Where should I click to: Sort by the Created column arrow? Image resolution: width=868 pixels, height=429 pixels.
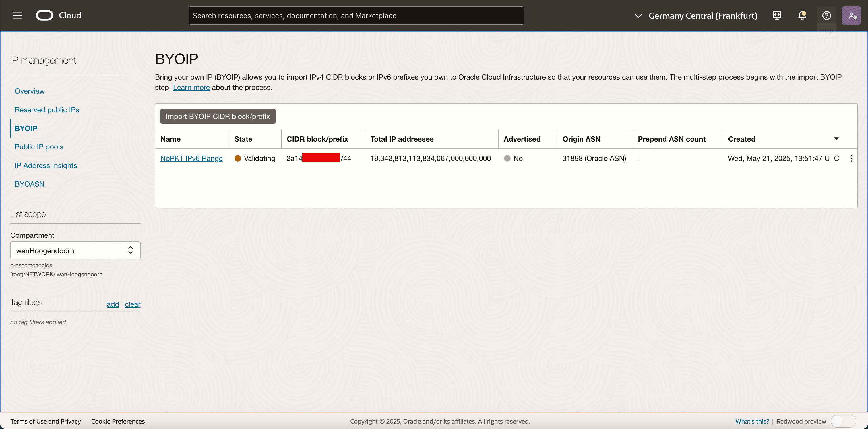tap(836, 139)
